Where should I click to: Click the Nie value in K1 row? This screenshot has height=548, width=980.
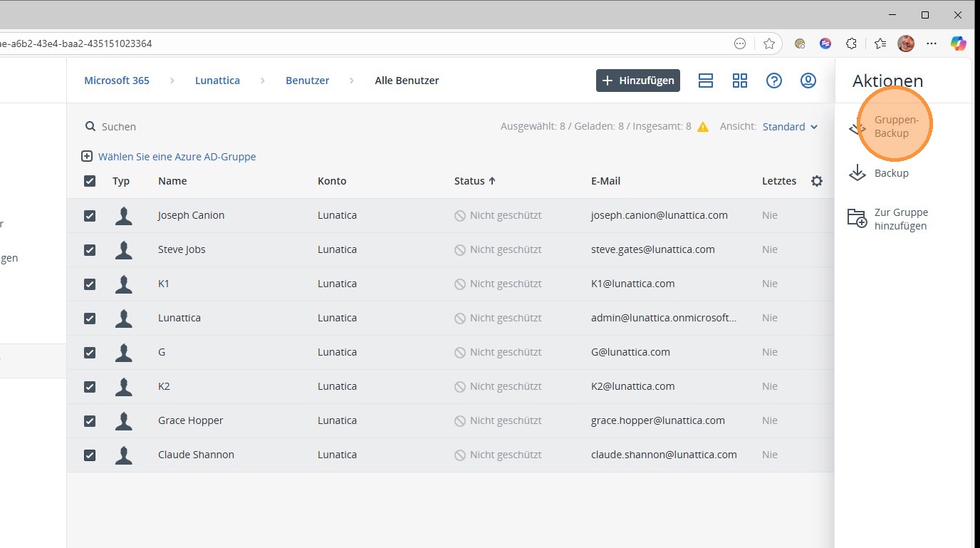click(770, 284)
